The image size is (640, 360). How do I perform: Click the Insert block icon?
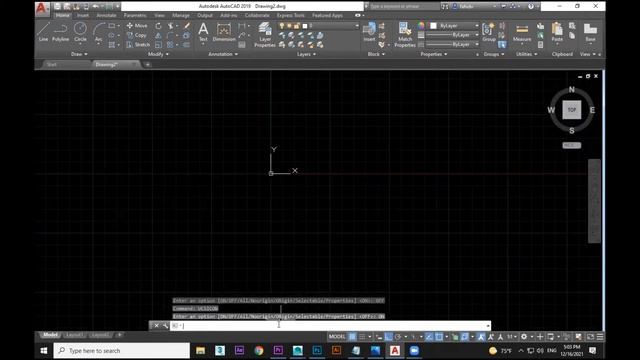pyautogui.click(x=369, y=32)
